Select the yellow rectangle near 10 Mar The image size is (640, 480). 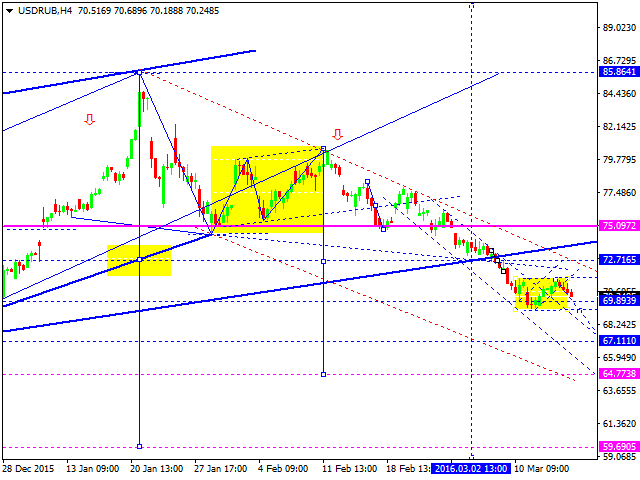pos(542,293)
